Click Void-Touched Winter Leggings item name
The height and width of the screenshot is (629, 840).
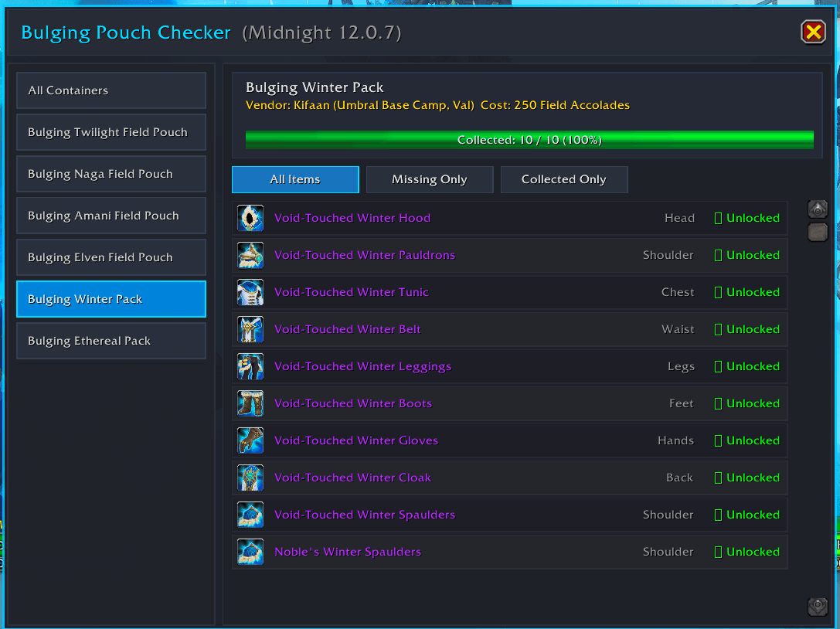click(x=362, y=366)
